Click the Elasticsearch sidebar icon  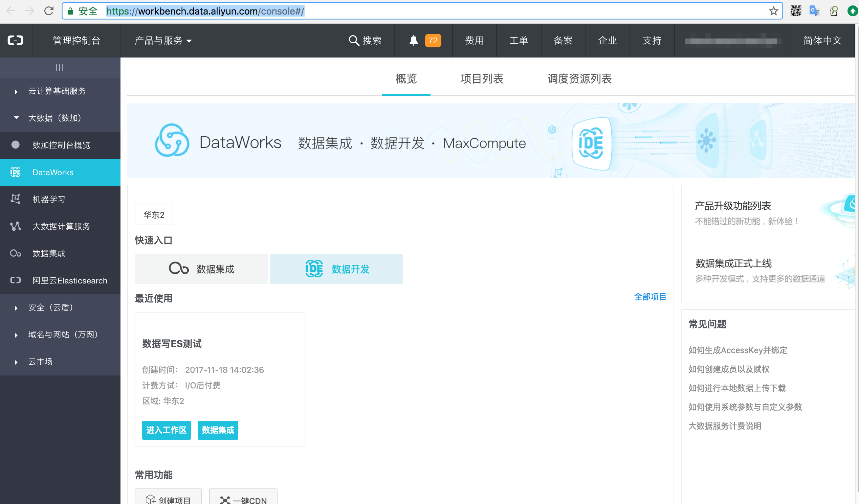point(15,280)
